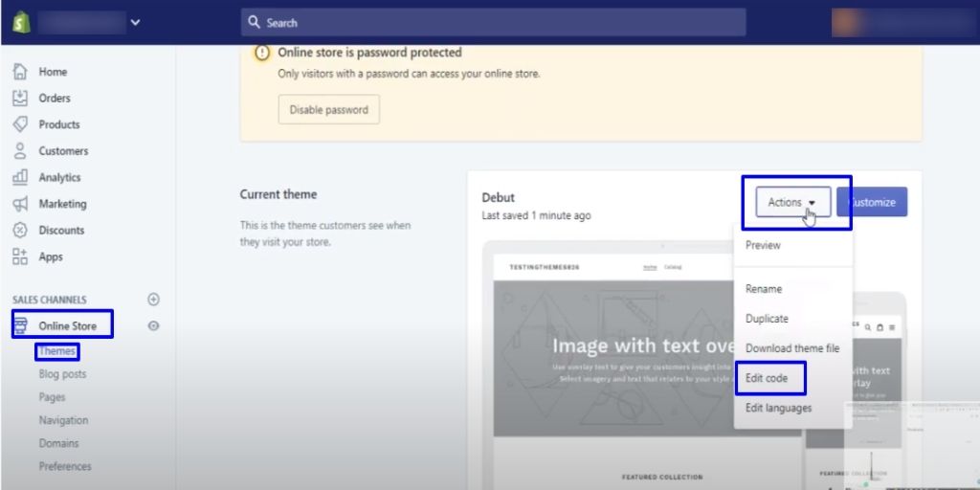Screen dimensions: 980x490
Task: Open the Customers person icon
Action: click(20, 150)
